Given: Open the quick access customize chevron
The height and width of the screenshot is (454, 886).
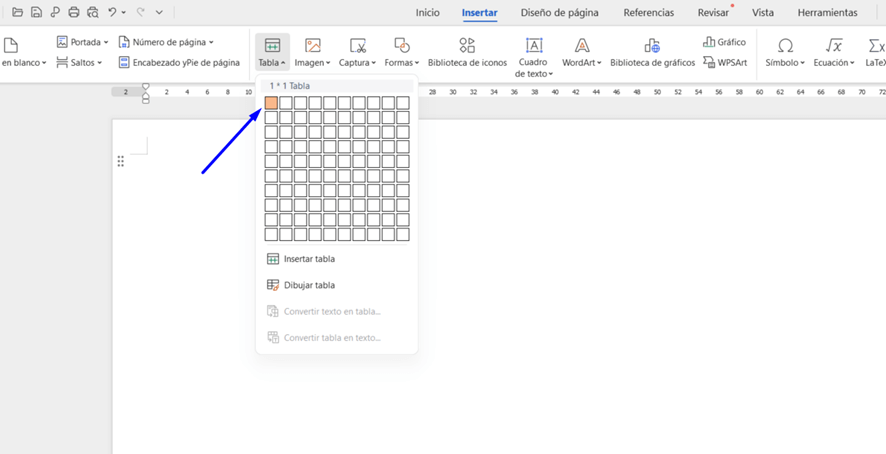Looking at the screenshot, I should (159, 12).
